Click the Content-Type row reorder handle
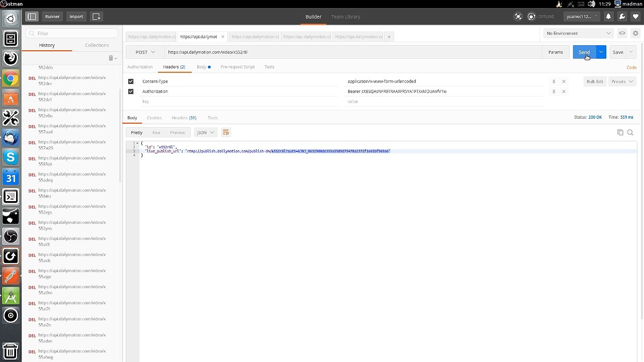The image size is (644, 362). point(553,81)
